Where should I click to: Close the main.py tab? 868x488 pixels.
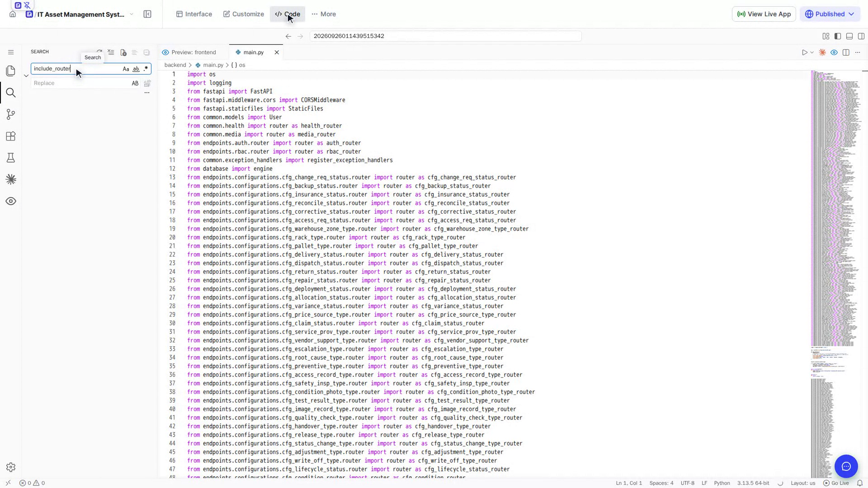277,52
